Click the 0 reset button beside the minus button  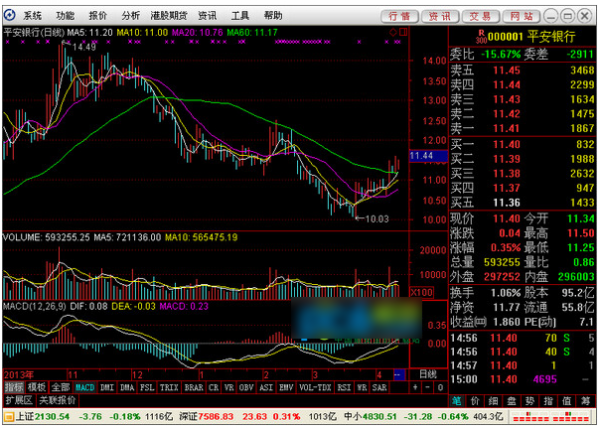pos(440,387)
